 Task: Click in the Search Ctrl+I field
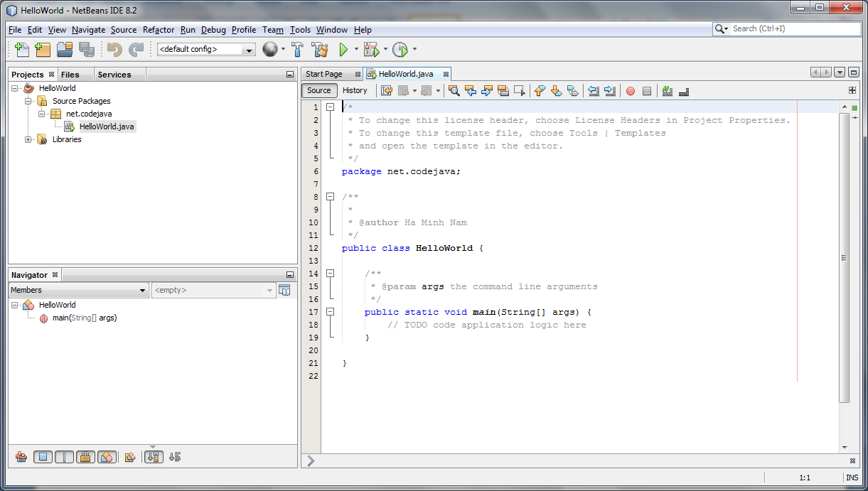(x=789, y=29)
